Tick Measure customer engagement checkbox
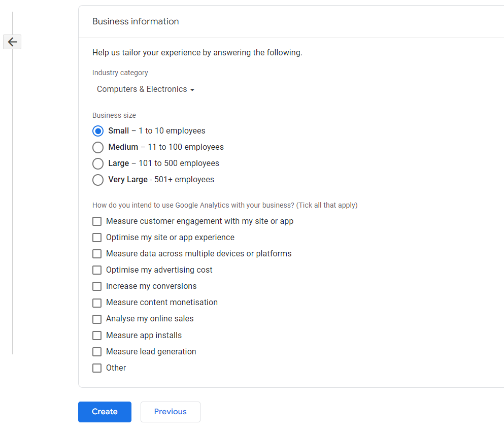 (97, 221)
